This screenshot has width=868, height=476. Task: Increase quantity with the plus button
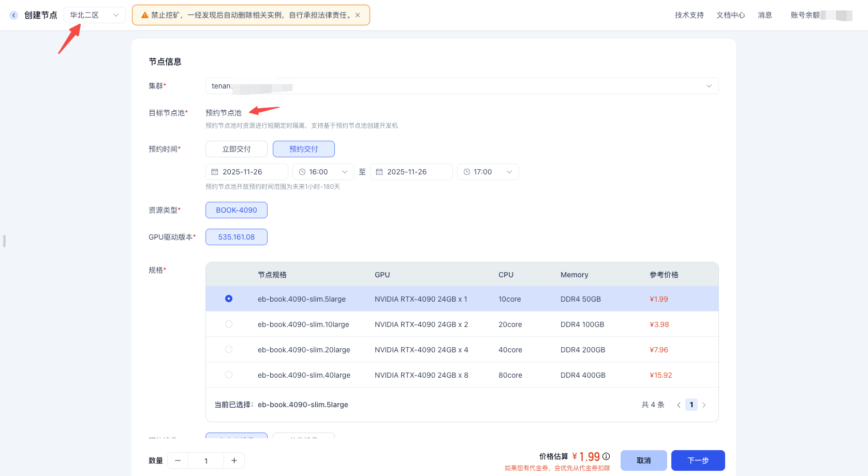pos(234,460)
